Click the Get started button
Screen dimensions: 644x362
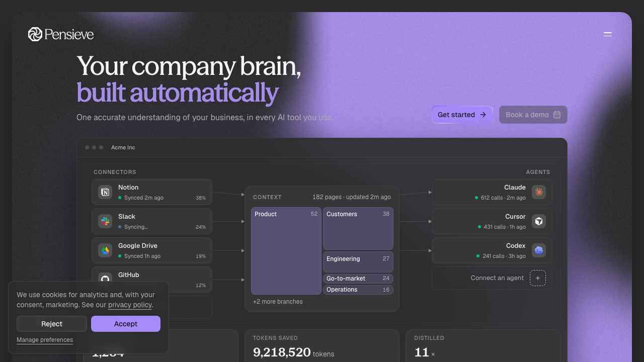coord(462,115)
